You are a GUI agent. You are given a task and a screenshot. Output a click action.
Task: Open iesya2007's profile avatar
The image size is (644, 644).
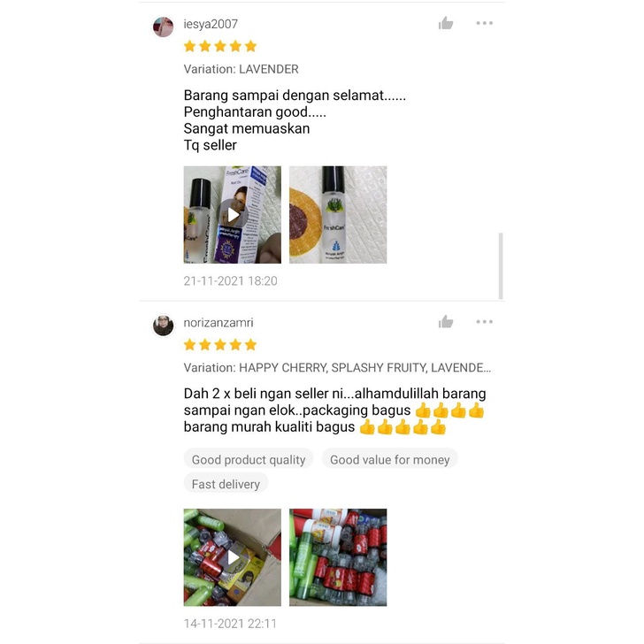163,27
